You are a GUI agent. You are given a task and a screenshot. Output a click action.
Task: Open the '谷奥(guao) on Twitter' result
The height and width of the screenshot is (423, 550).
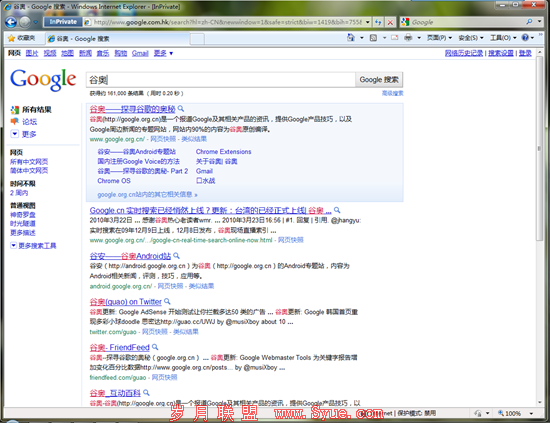click(126, 302)
